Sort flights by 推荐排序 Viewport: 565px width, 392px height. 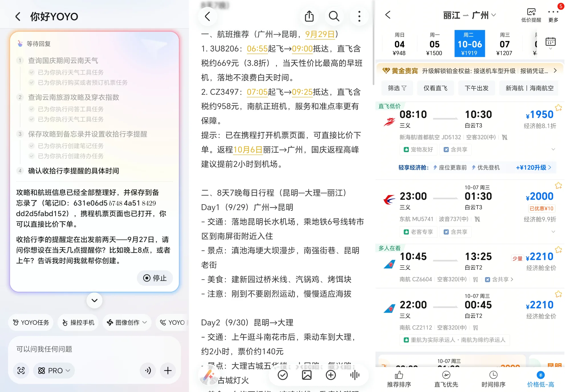pyautogui.click(x=399, y=379)
